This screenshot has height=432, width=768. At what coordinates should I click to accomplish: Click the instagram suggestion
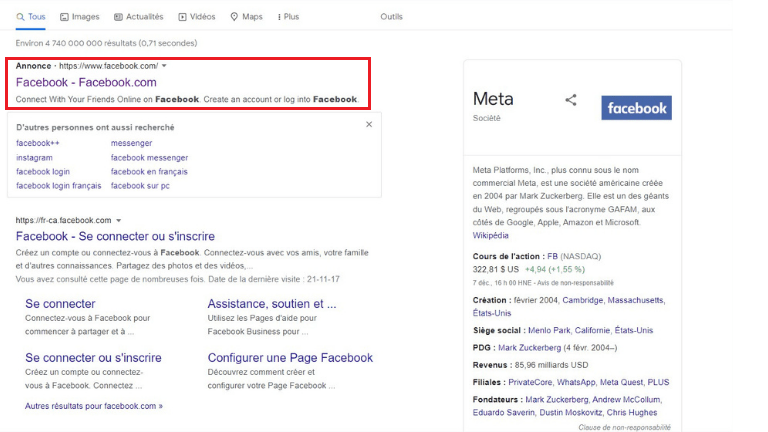click(x=34, y=158)
